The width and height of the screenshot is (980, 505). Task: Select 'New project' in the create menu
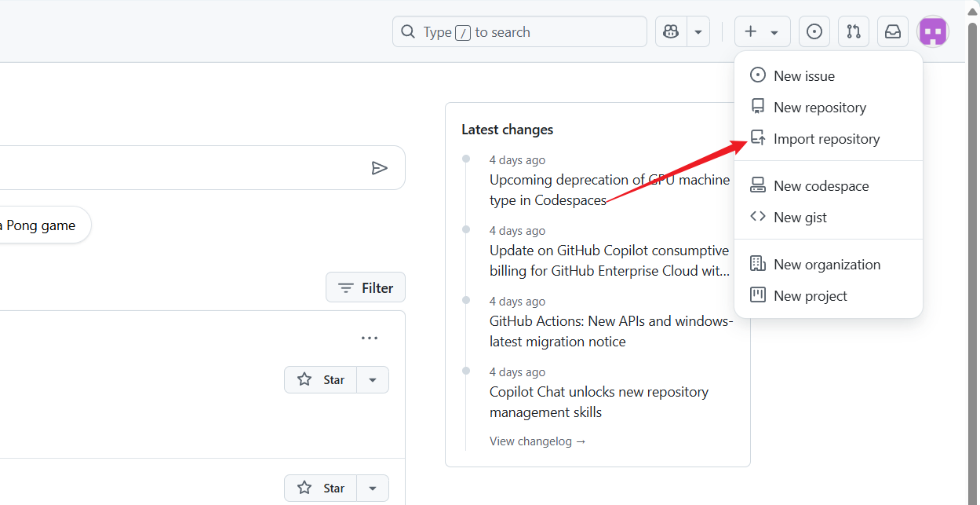[x=829, y=296]
